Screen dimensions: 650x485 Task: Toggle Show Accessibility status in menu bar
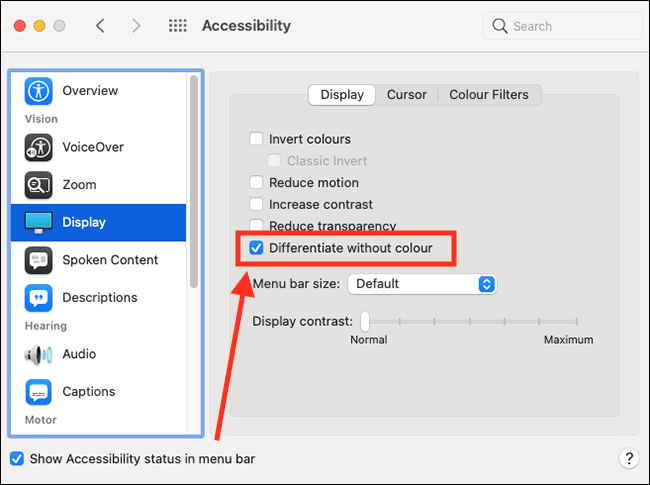[17, 458]
